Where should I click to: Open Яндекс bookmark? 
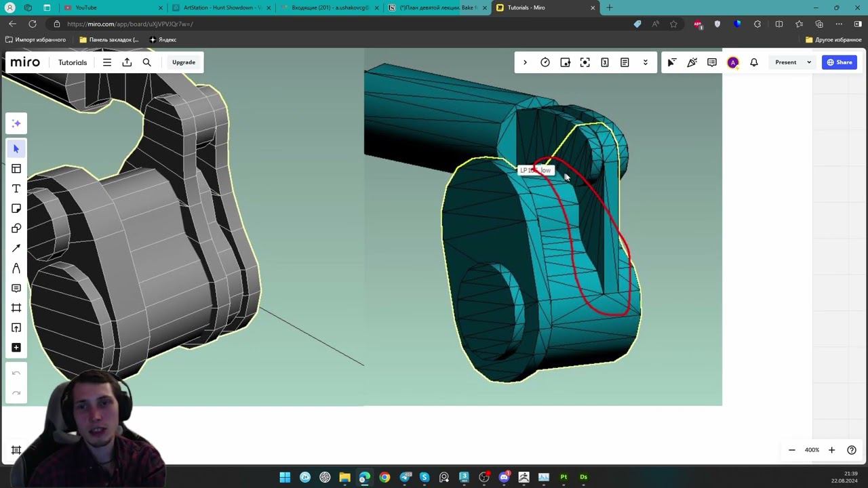tap(163, 39)
